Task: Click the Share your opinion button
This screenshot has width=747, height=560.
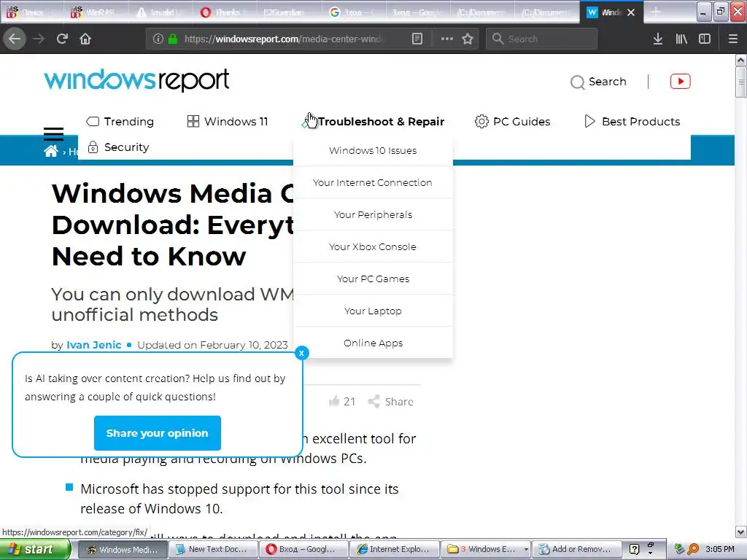Action: tap(158, 433)
